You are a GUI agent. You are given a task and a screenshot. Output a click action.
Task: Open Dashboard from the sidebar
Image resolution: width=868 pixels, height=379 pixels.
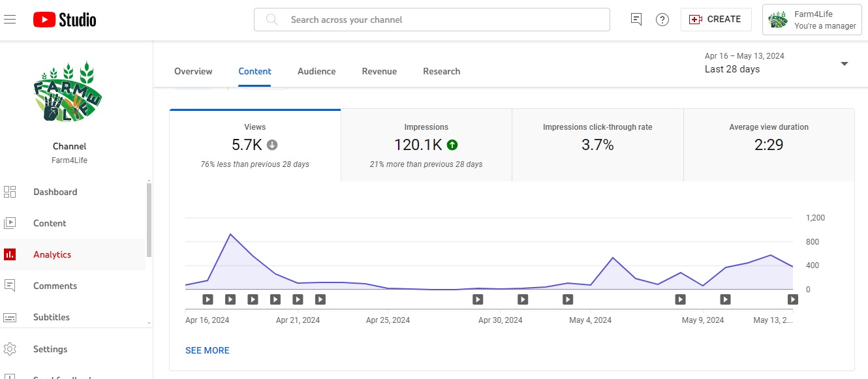tap(55, 192)
